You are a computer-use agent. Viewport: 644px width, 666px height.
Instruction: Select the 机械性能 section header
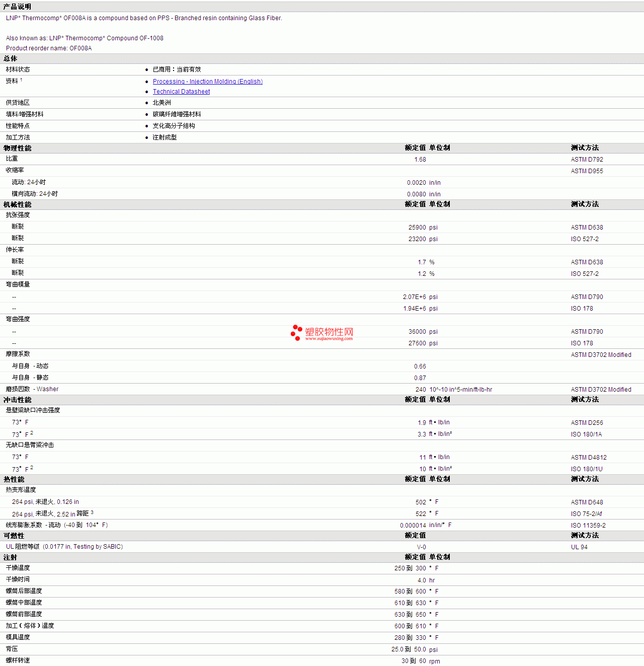[17, 204]
